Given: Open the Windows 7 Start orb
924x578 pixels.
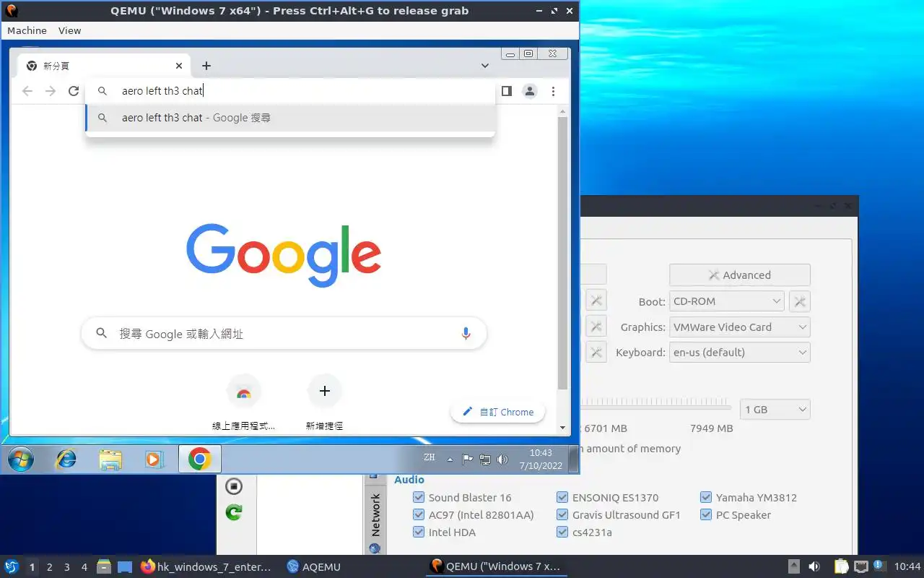Looking at the screenshot, I should click(x=20, y=459).
